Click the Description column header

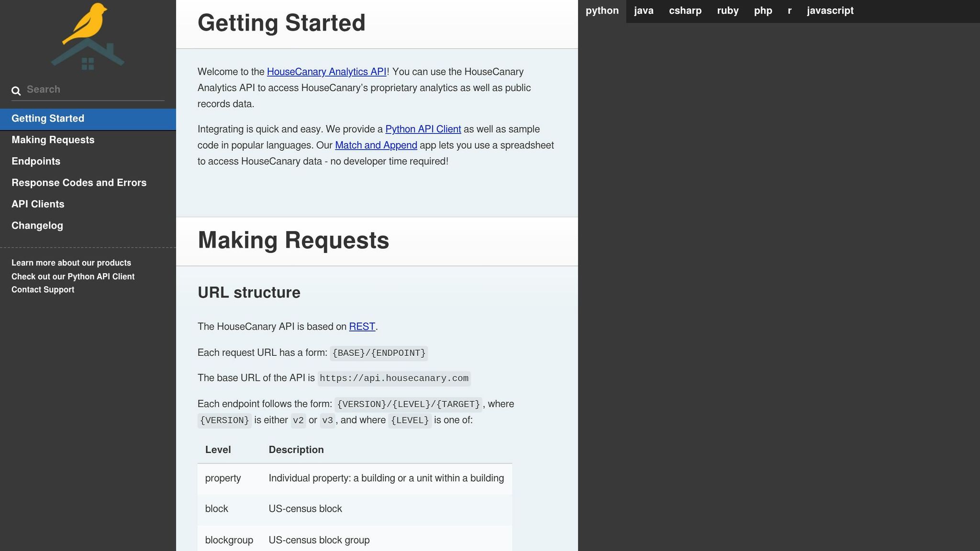pyautogui.click(x=296, y=450)
